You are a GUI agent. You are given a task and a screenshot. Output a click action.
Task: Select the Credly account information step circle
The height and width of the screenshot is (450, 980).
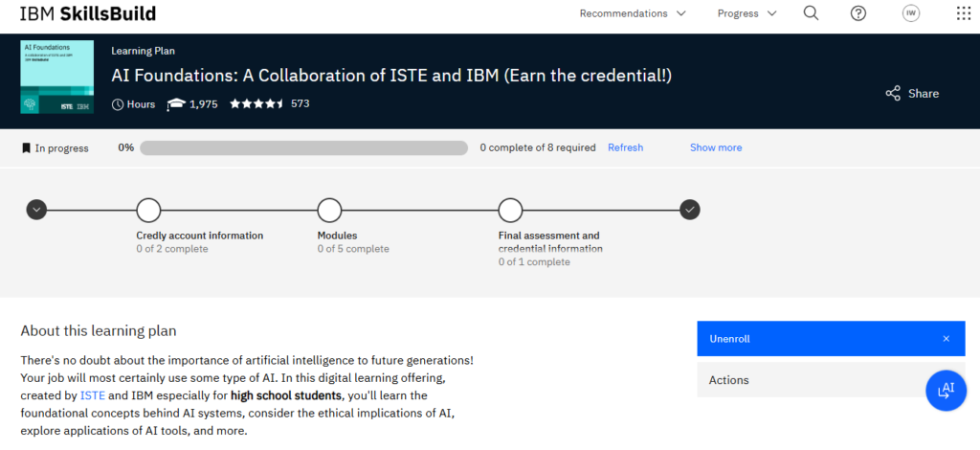coord(148,210)
